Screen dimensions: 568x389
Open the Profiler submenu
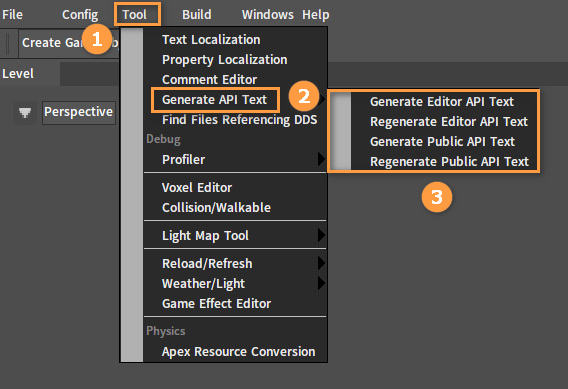[x=235, y=159]
